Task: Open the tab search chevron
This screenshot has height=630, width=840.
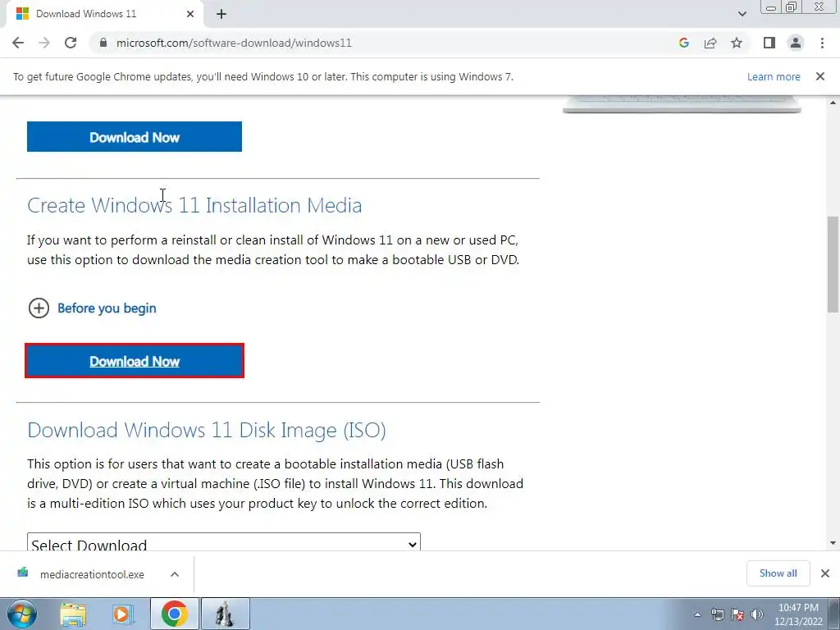Action: pyautogui.click(x=742, y=14)
